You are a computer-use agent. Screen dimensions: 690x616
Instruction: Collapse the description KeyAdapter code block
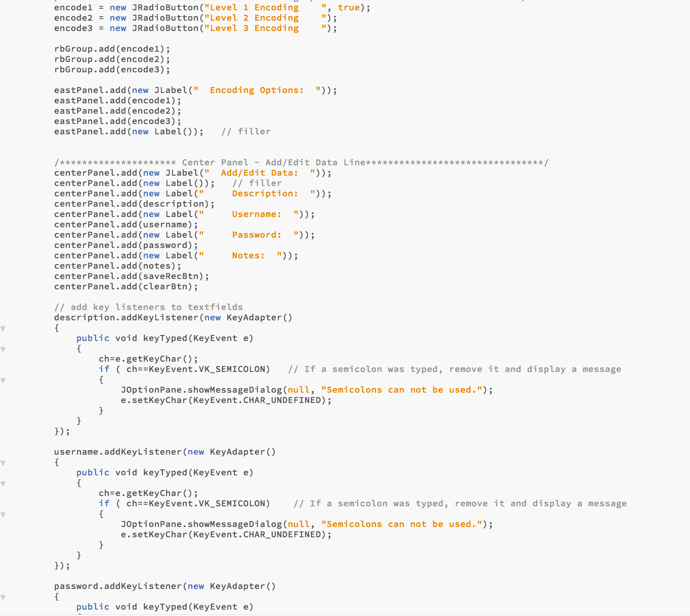point(3,328)
